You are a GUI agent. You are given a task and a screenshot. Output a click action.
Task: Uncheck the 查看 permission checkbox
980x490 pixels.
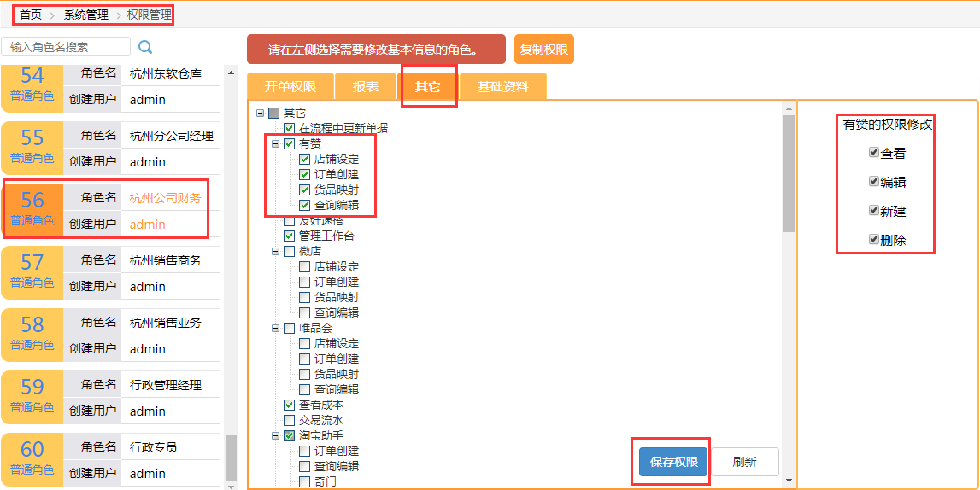(x=873, y=153)
